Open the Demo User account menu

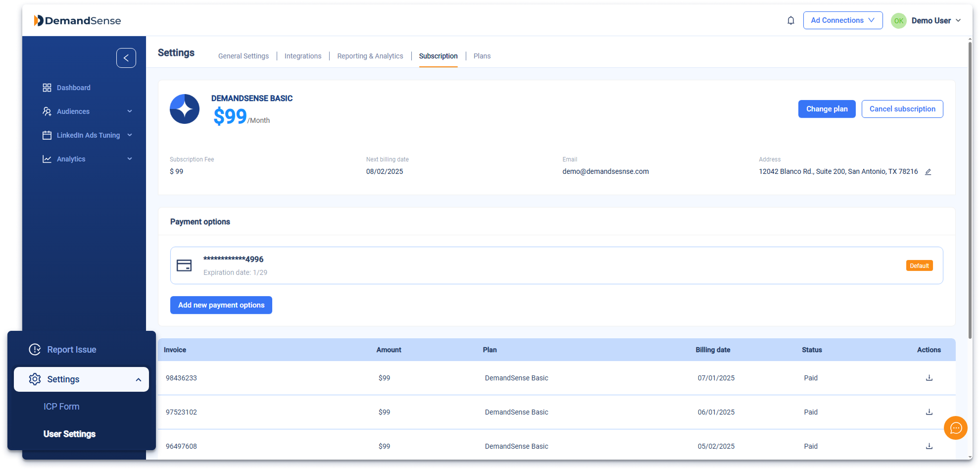tap(936, 21)
